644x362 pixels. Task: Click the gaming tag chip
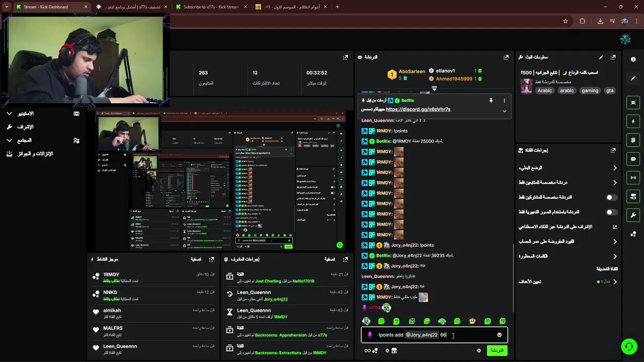click(590, 90)
